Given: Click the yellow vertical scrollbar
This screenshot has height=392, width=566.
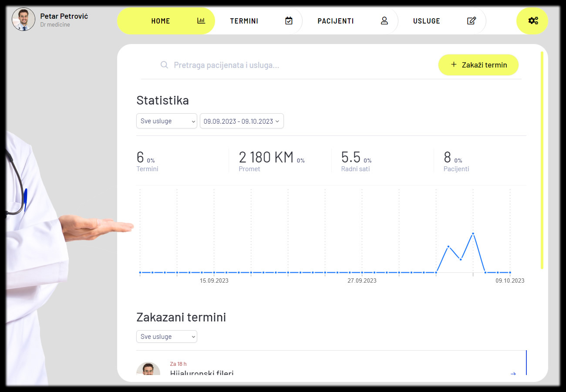Looking at the screenshot, I should tap(542, 160).
